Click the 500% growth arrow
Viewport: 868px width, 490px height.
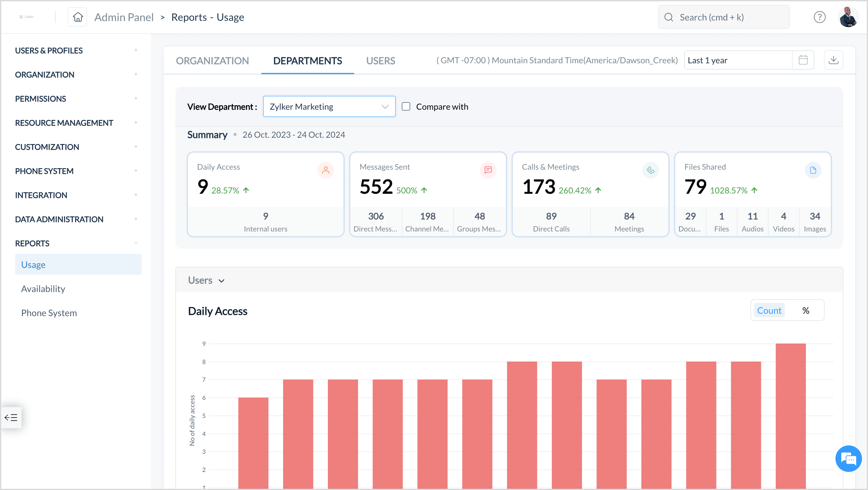click(424, 190)
